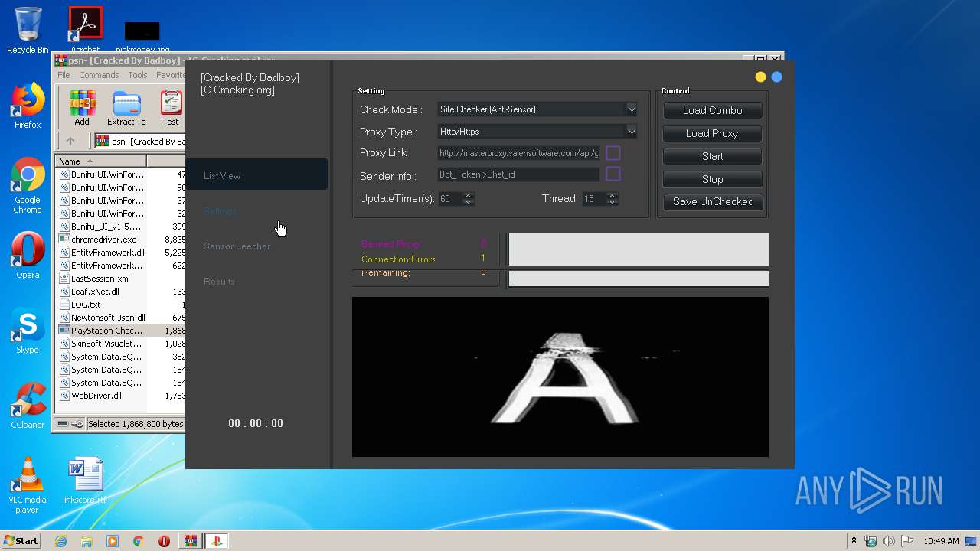The height and width of the screenshot is (551, 980).
Task: Open VLC media player desktop shortcut
Action: point(28,484)
